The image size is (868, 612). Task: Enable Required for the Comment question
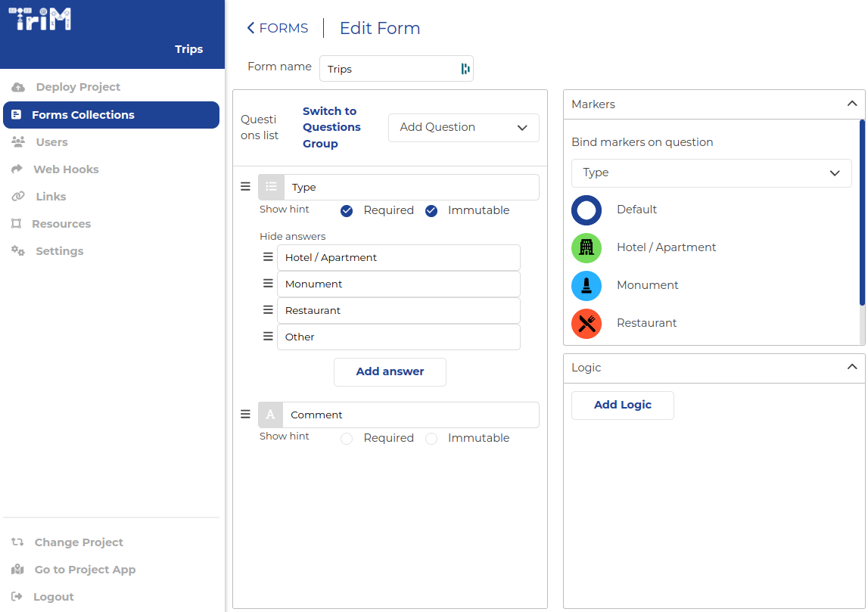tap(347, 439)
